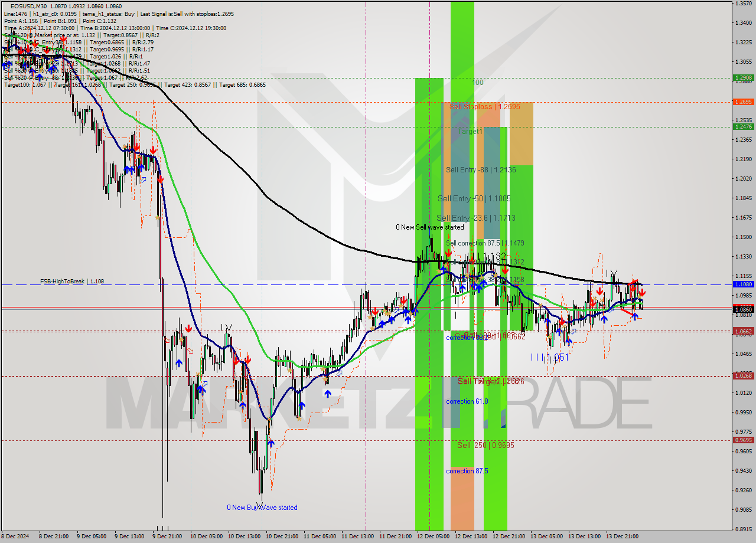The image size is (756, 543).
Task: Click the green 1.2476 price tag
Action: pyautogui.click(x=743, y=126)
